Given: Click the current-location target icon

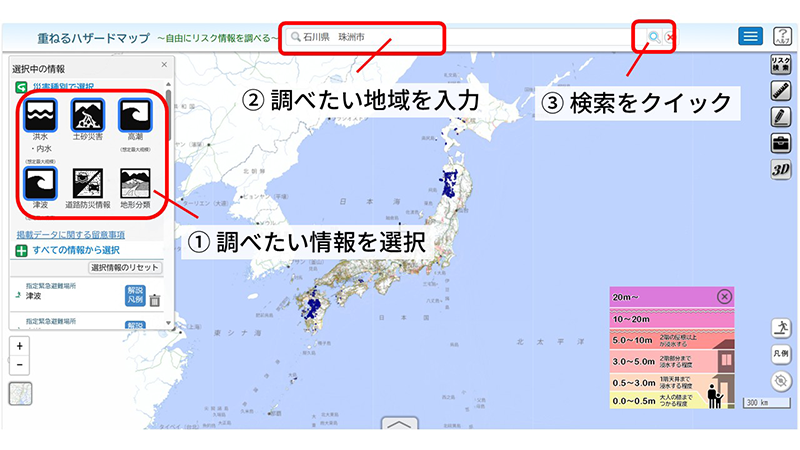Looking at the screenshot, I should [781, 381].
